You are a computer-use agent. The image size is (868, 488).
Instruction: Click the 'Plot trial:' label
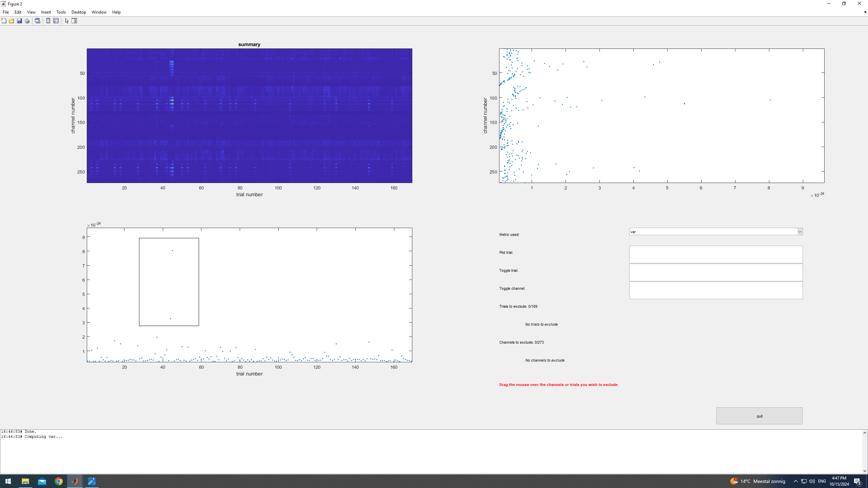pos(506,252)
